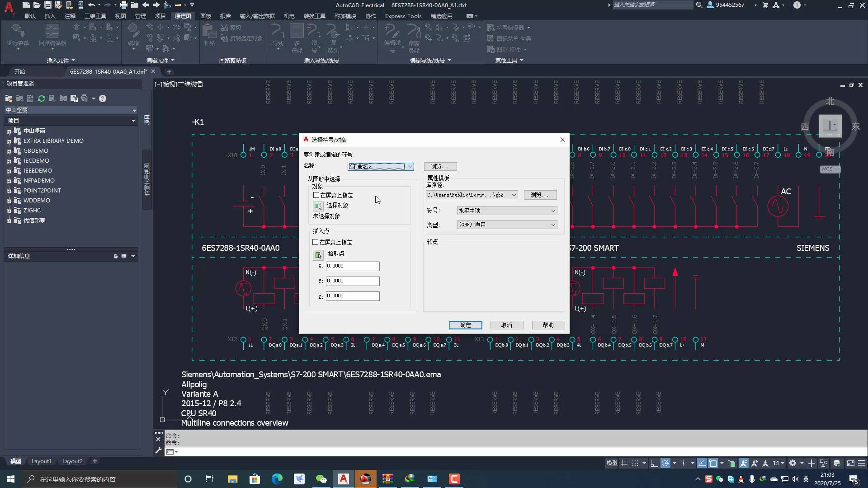Open workspace switching gear icon in status bar

click(x=793, y=463)
